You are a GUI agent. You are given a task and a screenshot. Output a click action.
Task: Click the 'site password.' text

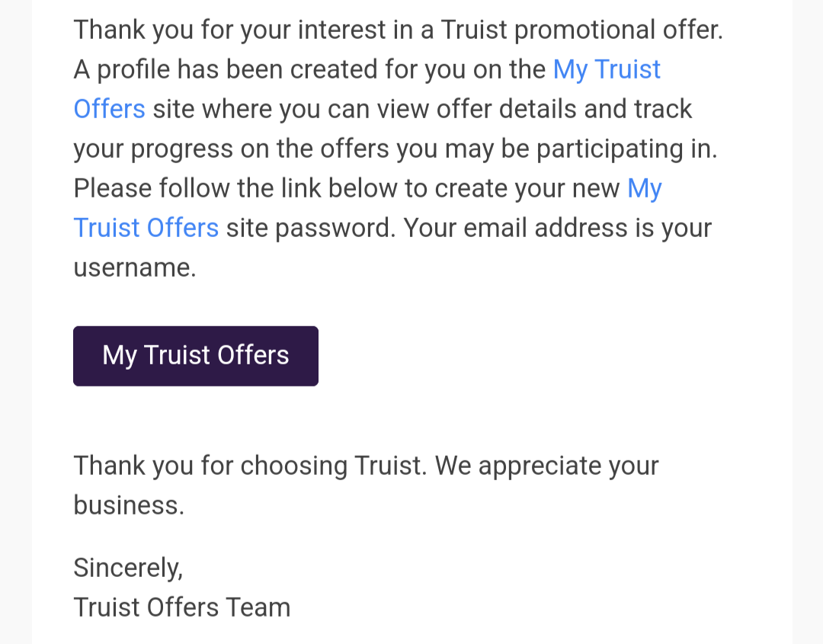coord(311,229)
